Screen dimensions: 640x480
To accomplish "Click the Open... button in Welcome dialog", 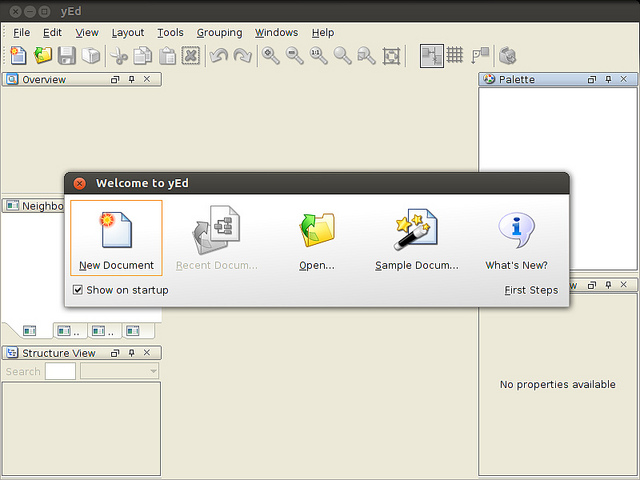I will pyautogui.click(x=317, y=240).
